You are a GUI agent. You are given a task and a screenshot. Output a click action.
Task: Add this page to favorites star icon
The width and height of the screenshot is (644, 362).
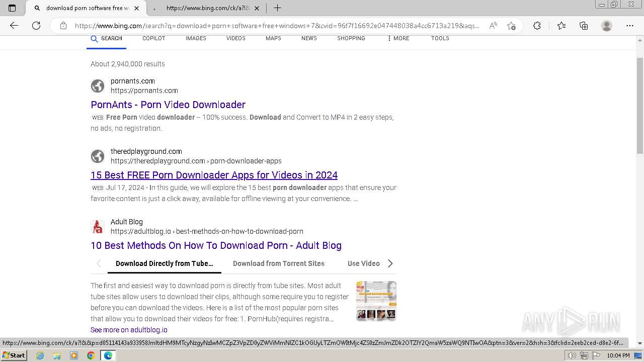pyautogui.click(x=511, y=26)
